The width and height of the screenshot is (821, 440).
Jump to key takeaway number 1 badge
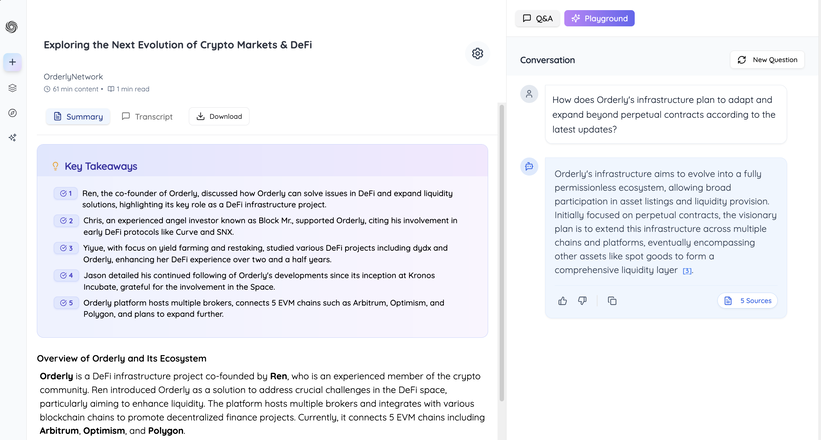[x=64, y=193]
